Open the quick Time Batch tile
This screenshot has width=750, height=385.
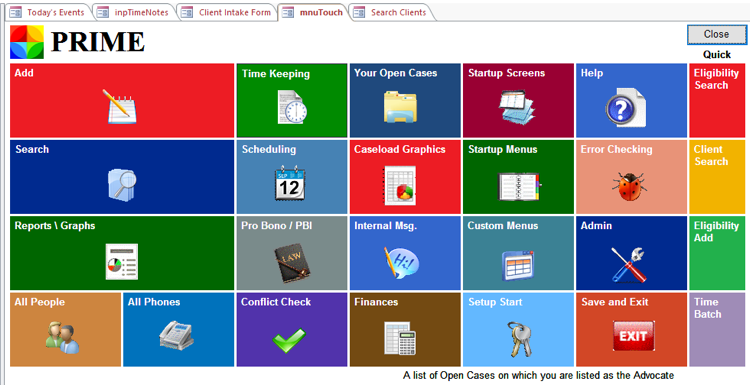point(717,330)
